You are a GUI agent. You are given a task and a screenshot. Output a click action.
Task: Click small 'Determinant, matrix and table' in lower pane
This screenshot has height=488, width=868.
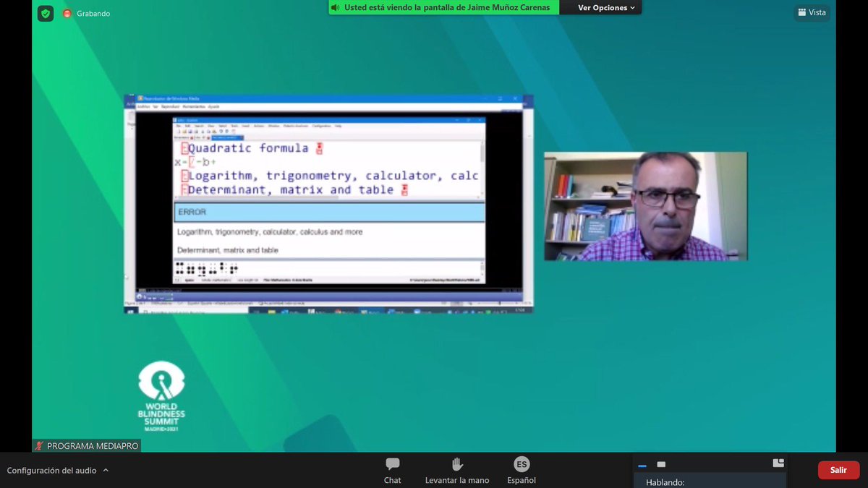(x=228, y=250)
